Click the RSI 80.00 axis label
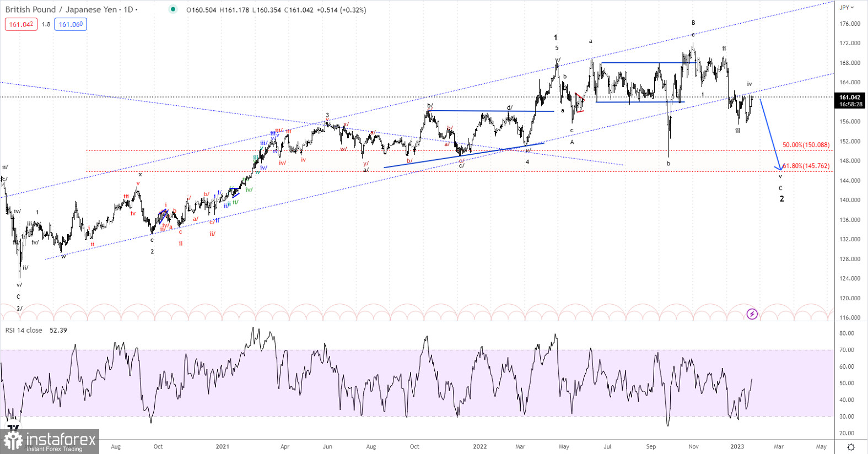This screenshot has width=868, height=454. [x=847, y=333]
